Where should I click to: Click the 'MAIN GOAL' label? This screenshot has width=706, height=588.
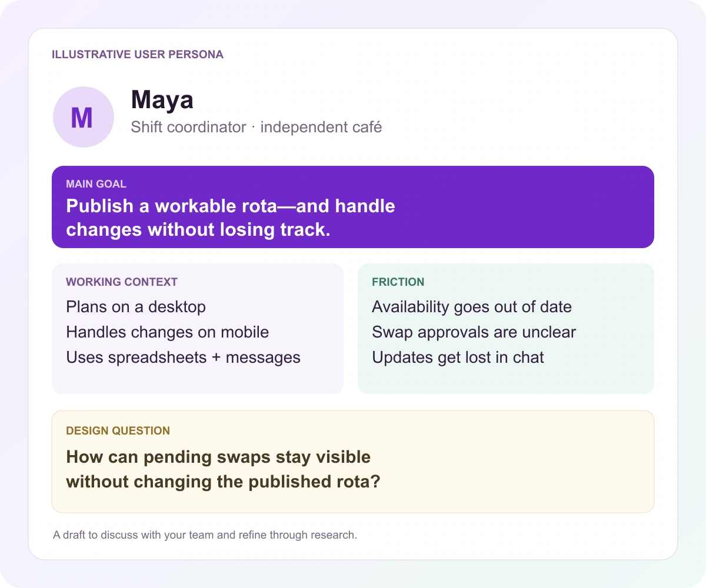pyautogui.click(x=96, y=184)
